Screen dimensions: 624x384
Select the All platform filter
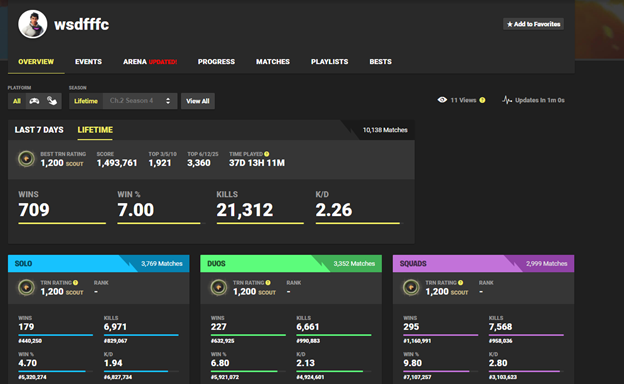coord(17,101)
